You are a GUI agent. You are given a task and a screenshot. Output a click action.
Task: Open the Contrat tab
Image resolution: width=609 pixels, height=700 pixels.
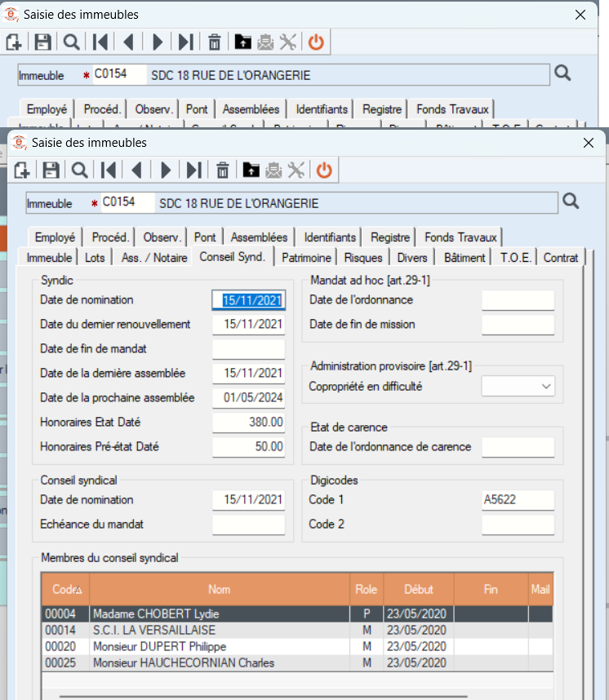tap(561, 258)
